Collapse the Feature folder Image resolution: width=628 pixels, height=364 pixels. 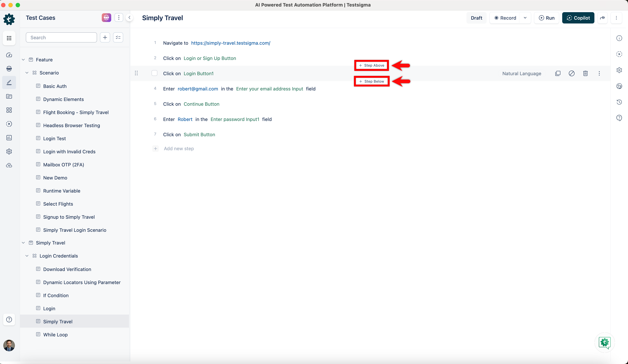click(23, 60)
